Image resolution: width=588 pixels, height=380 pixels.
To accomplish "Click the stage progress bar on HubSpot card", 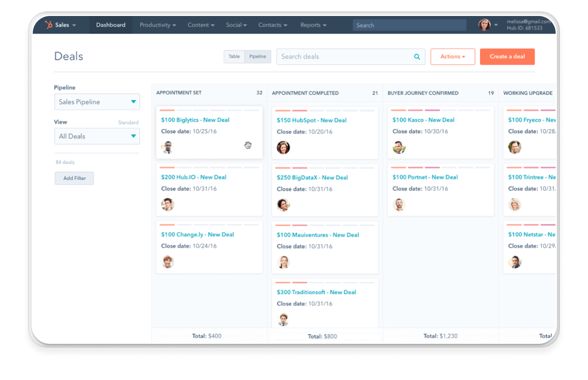I will click(325, 111).
